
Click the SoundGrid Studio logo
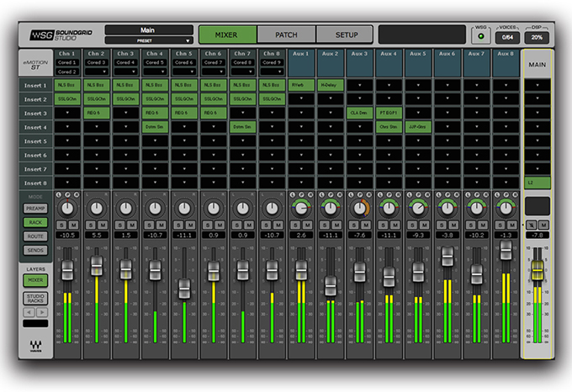61,35
